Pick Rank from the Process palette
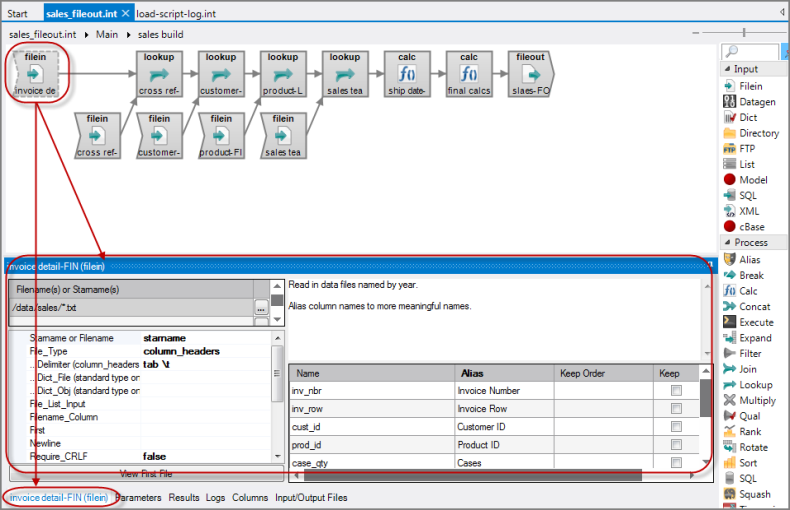The height and width of the screenshot is (510, 790). [743, 431]
